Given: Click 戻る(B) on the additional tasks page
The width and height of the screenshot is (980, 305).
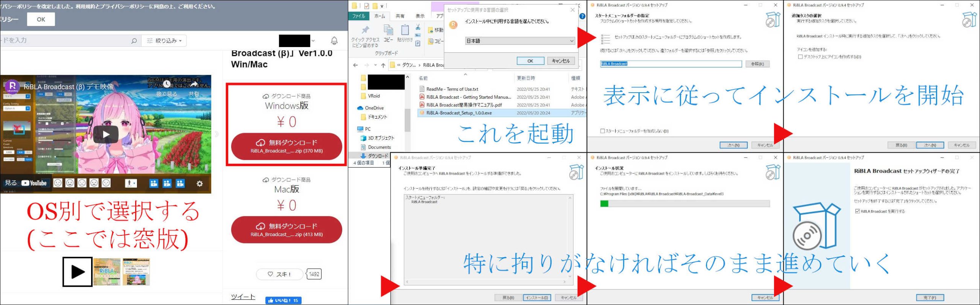Looking at the screenshot, I should [x=901, y=145].
